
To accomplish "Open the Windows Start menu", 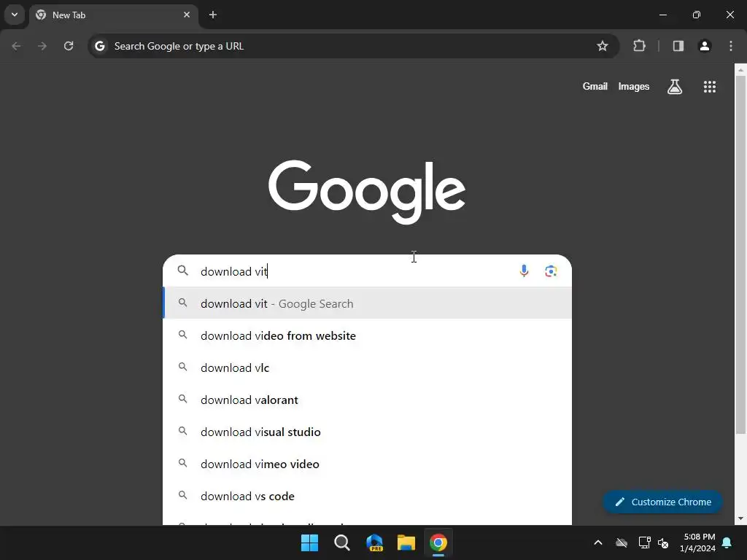I will [309, 542].
